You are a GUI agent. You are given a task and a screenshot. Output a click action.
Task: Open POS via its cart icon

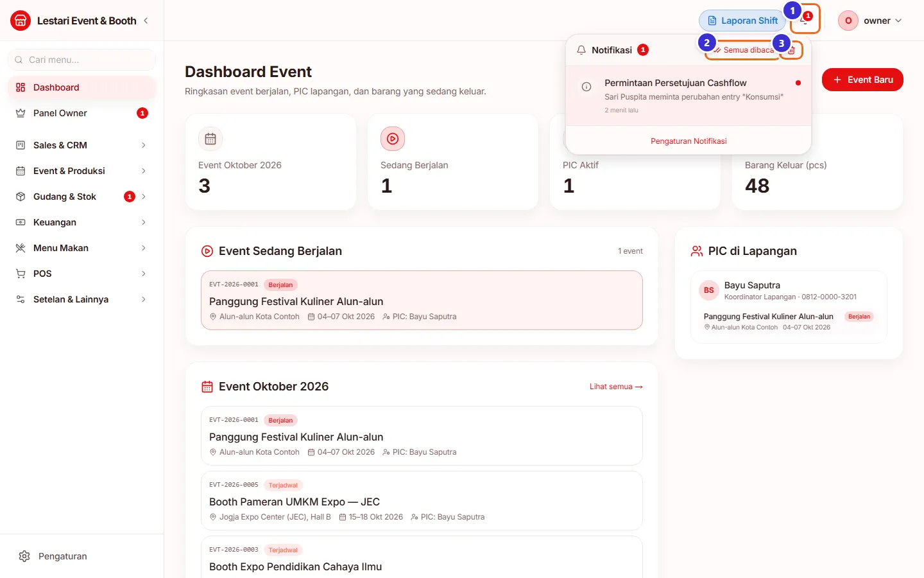click(21, 274)
